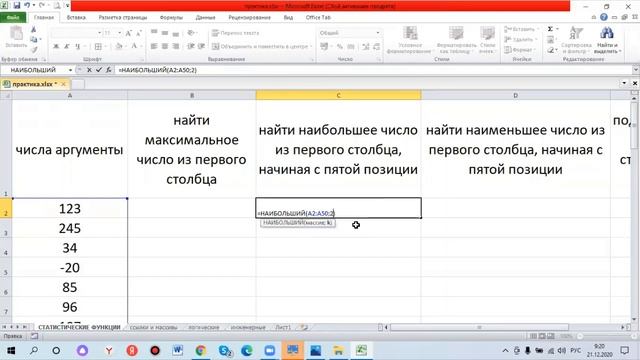Click the AutoSum sigma icon
Image resolution: width=640 pixels, height=360 pixels.
point(550,29)
